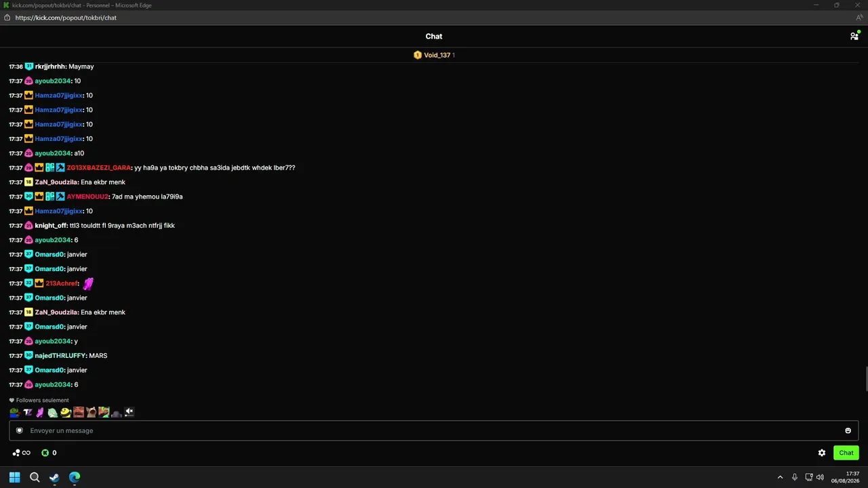This screenshot has width=868, height=488.
Task: Click the green Kicks balance icon
Action: click(x=45, y=453)
